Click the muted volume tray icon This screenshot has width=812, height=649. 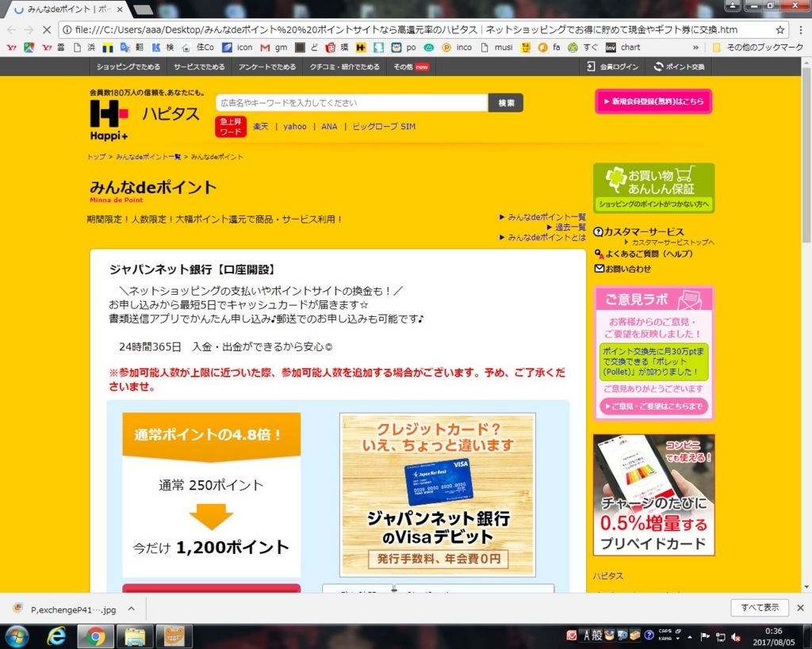point(735,637)
